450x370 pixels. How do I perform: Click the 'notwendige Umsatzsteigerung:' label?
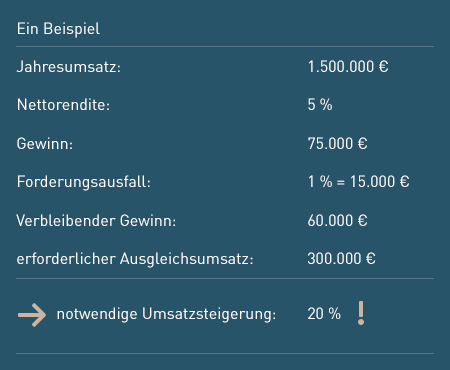tap(166, 314)
